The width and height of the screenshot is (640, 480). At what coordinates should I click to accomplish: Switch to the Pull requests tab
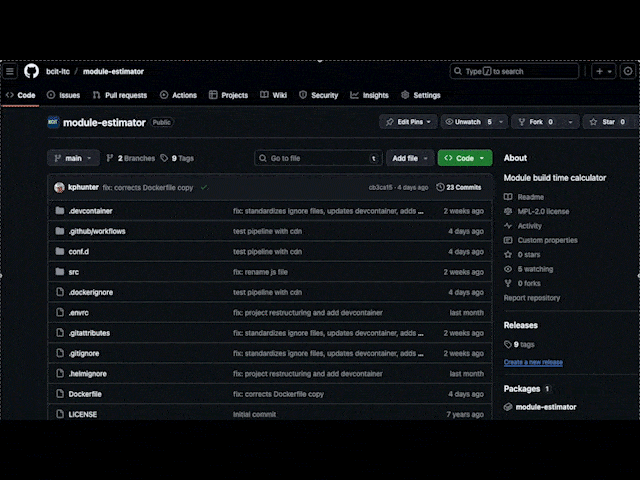click(x=119, y=95)
